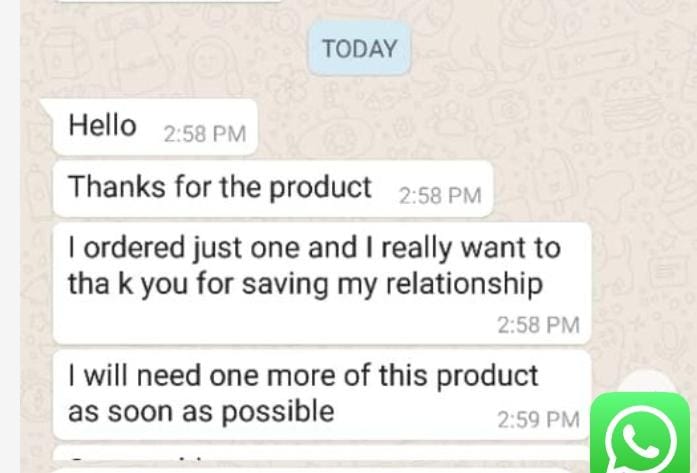The height and width of the screenshot is (473, 697).
Task: Select the need one more product message
Action: (322, 395)
